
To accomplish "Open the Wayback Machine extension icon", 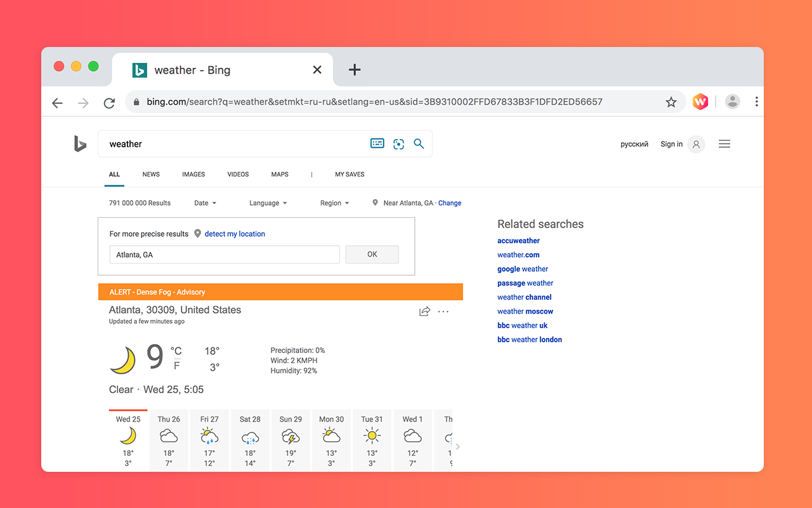I will pos(700,101).
